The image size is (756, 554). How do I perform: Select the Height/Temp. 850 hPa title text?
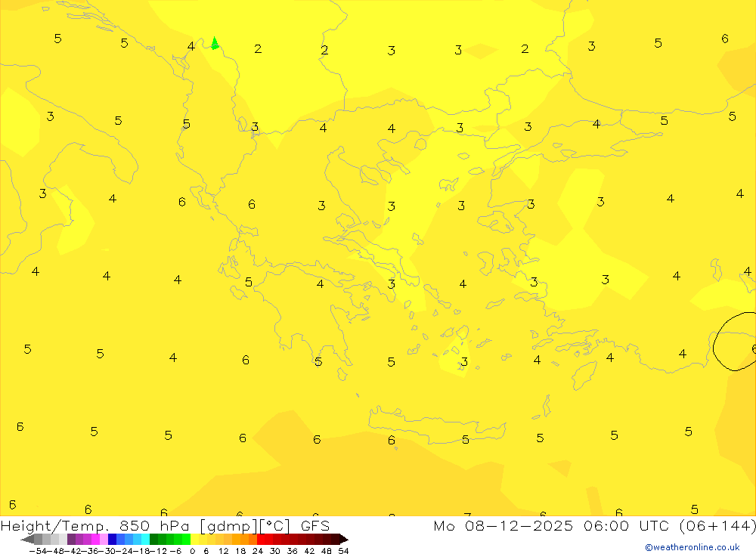coord(98,525)
